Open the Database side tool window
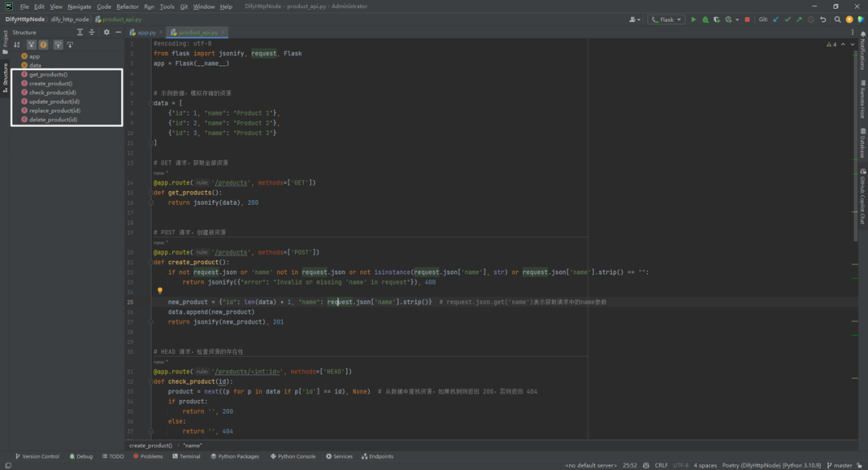 click(863, 143)
